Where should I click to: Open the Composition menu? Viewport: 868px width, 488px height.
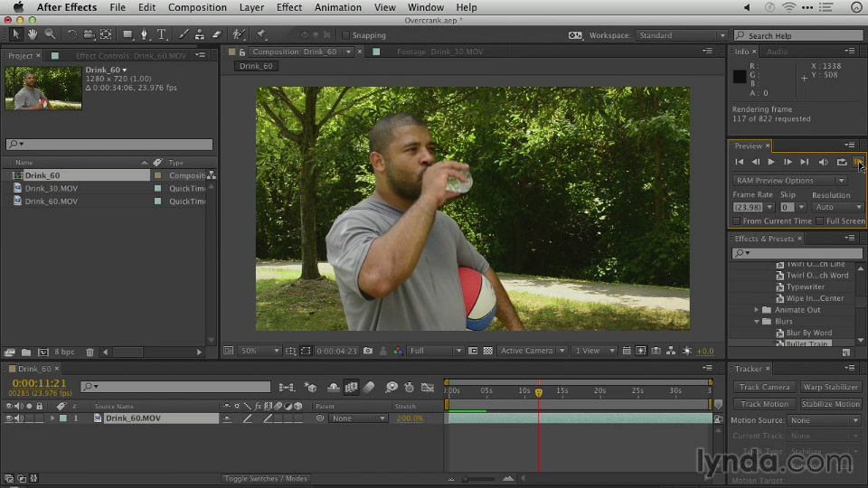198,7
